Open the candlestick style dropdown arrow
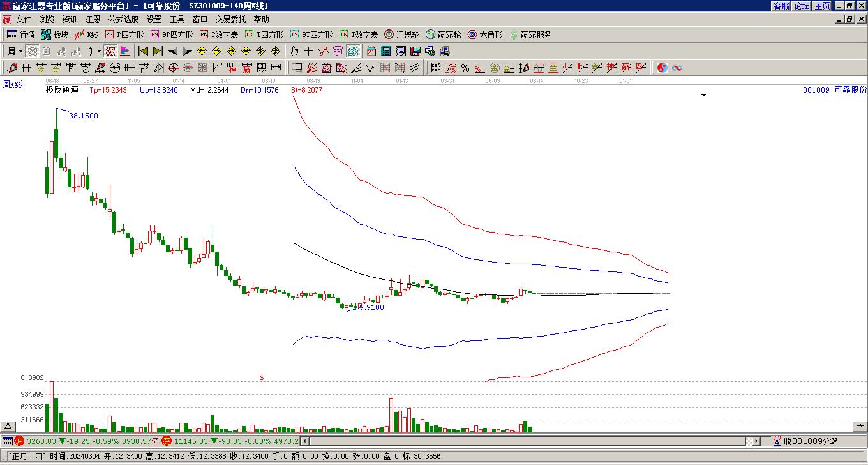868x465 pixels. point(99,51)
